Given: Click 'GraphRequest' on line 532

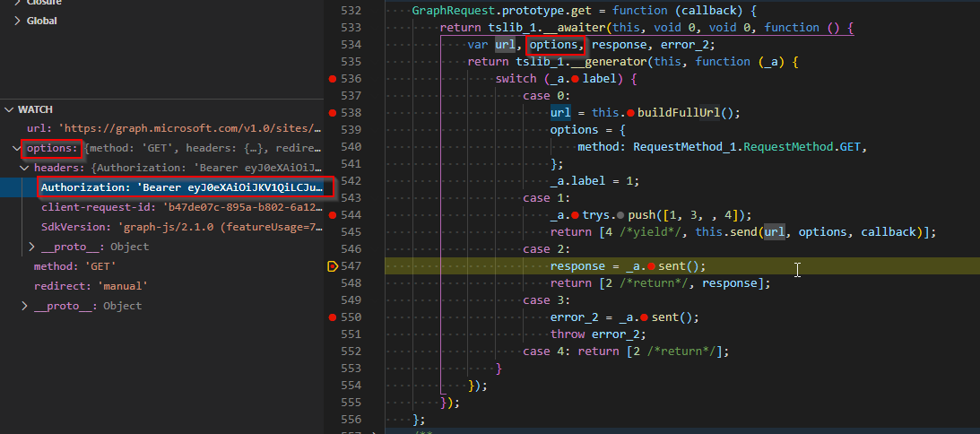Looking at the screenshot, I should pos(453,11).
